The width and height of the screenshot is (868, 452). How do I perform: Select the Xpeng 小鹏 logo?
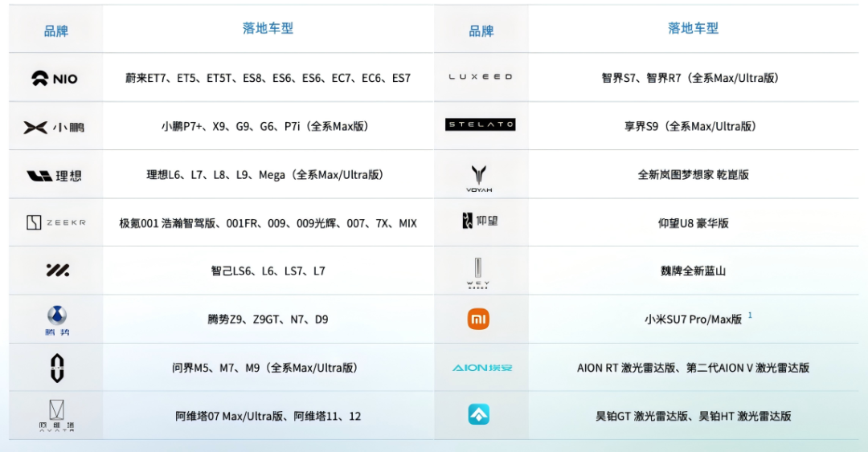pyautogui.click(x=54, y=127)
